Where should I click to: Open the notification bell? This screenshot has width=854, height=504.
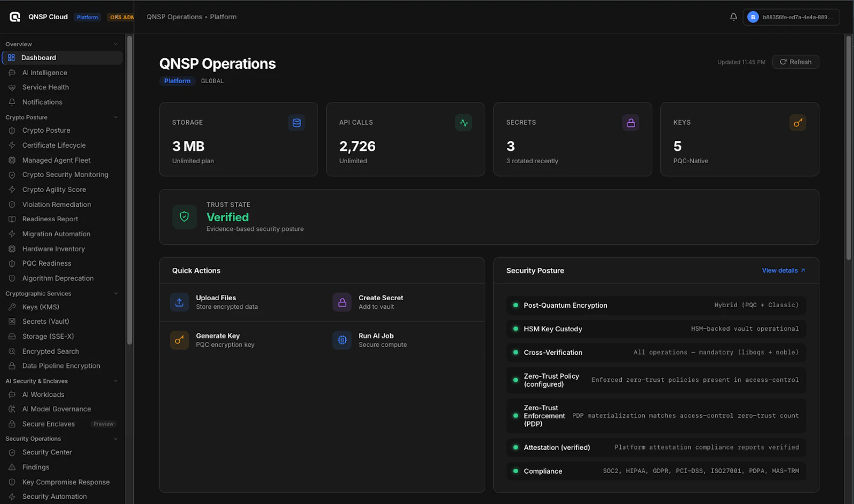pyautogui.click(x=733, y=17)
